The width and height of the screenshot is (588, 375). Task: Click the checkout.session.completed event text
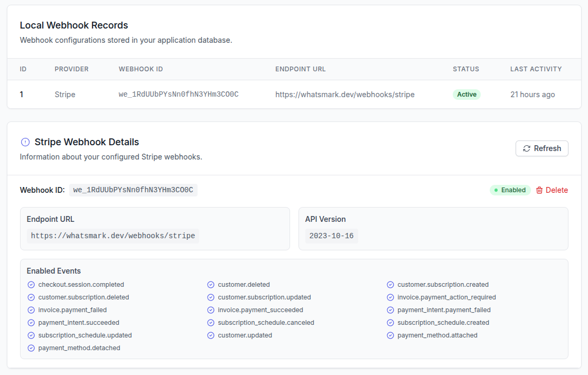pos(81,285)
